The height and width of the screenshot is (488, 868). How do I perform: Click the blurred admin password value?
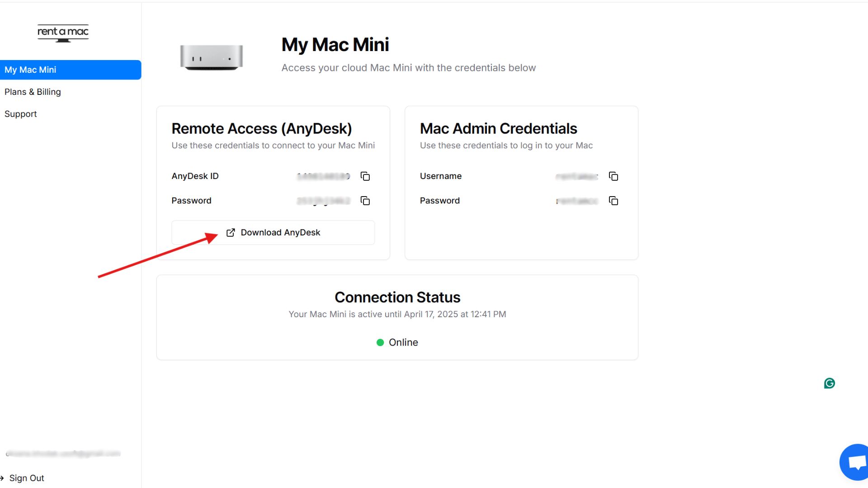tap(577, 201)
